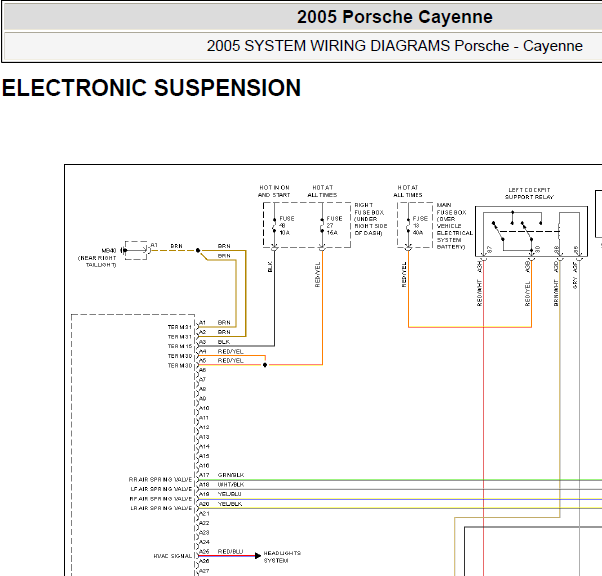
Task: Select the "WHT/BLK" wire color label
Action: click(231, 485)
